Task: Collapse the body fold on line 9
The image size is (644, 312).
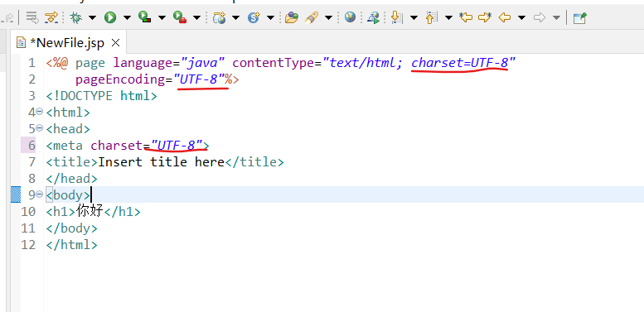Action: (40, 194)
